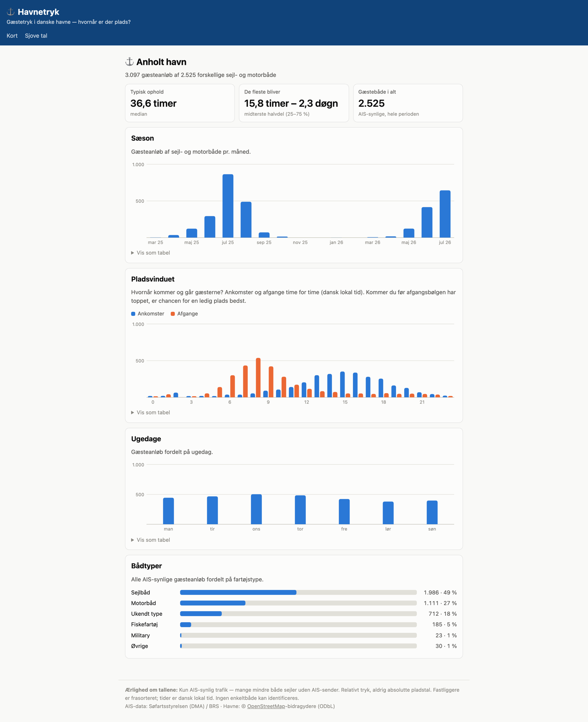The width and height of the screenshot is (588, 722).
Task: Click the ons bar in Ugedage chart
Action: [256, 509]
